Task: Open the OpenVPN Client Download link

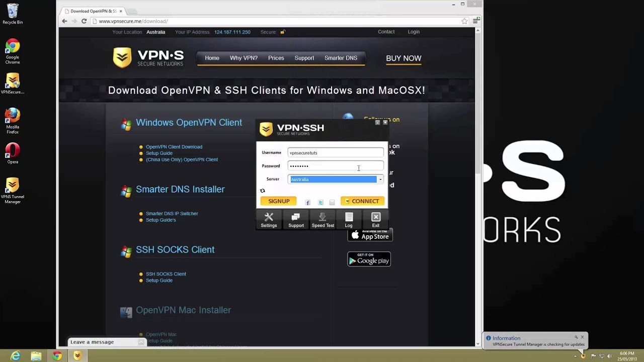Action: [x=174, y=147]
